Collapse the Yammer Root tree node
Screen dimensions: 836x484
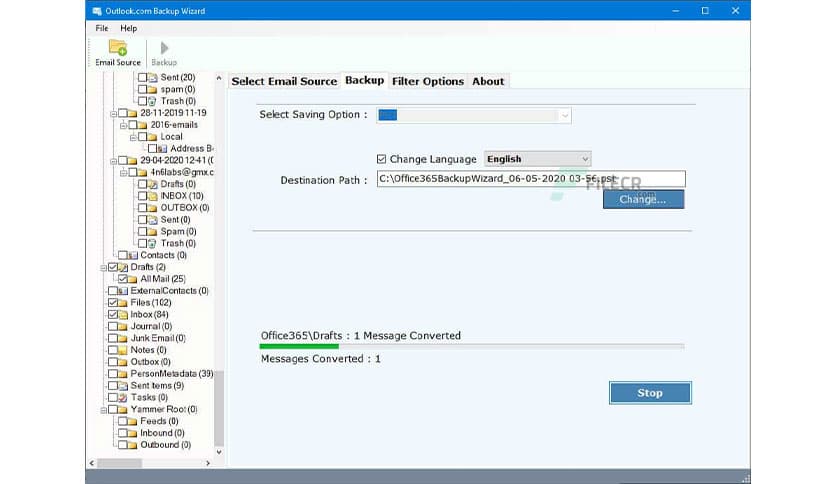pos(103,410)
